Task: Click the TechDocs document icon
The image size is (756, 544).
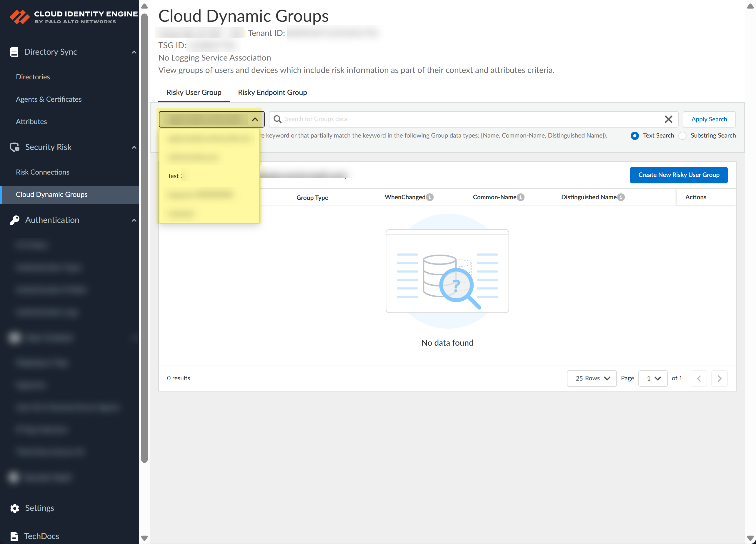Action: click(x=14, y=536)
